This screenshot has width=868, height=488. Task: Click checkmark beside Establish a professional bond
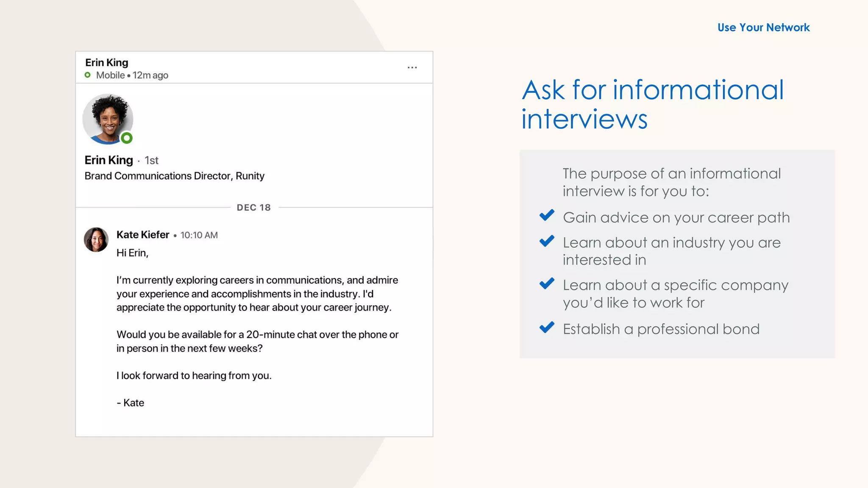pos(547,327)
